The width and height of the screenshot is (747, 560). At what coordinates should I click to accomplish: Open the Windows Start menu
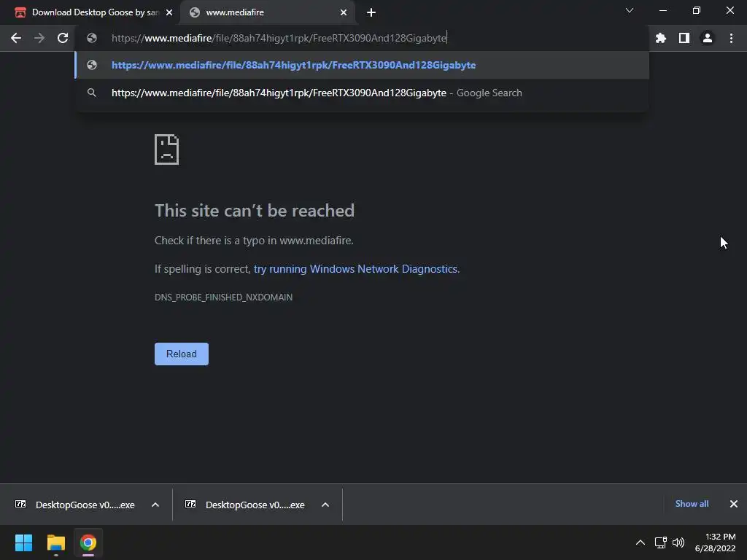[x=23, y=542]
